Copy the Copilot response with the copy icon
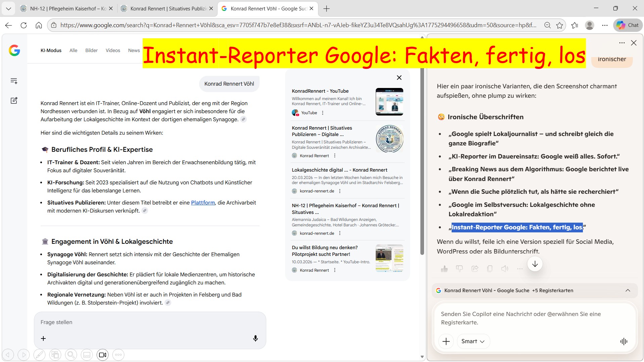The image size is (644, 362). (x=490, y=269)
